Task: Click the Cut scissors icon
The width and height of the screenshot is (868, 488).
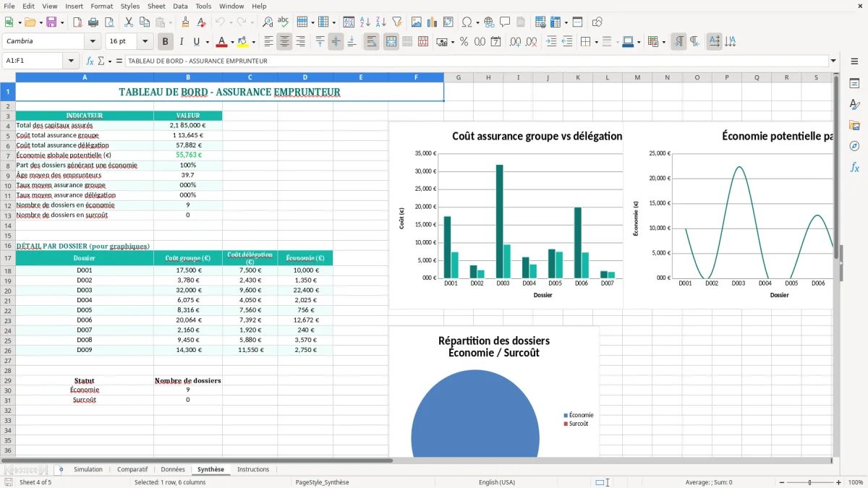Action: click(x=128, y=22)
